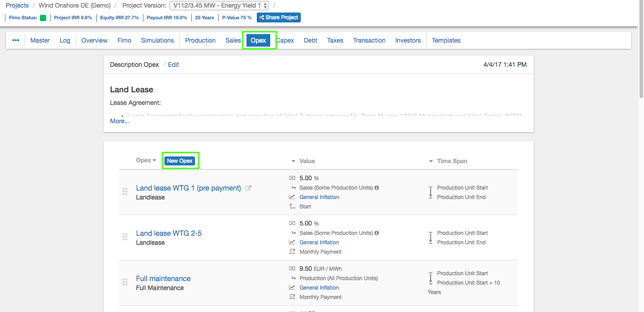
Task: Go to the Investors tab
Action: [x=408, y=40]
